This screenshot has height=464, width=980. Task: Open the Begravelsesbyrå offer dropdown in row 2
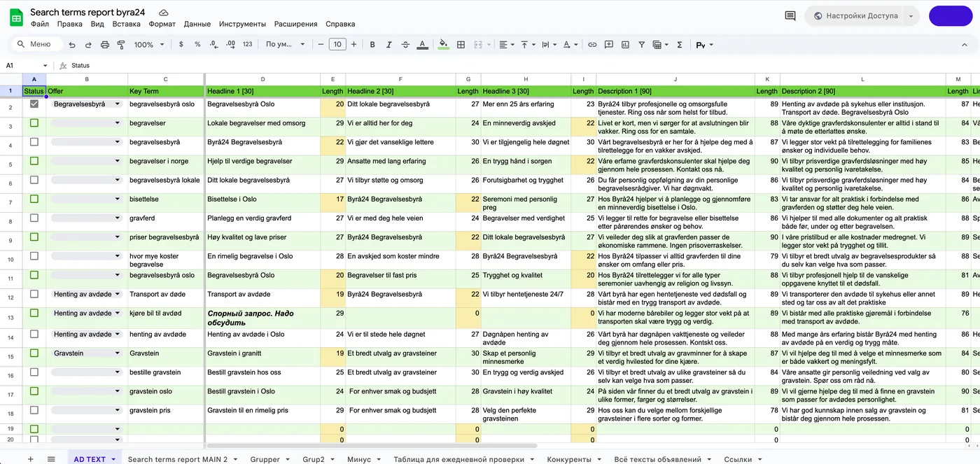tap(87, 104)
